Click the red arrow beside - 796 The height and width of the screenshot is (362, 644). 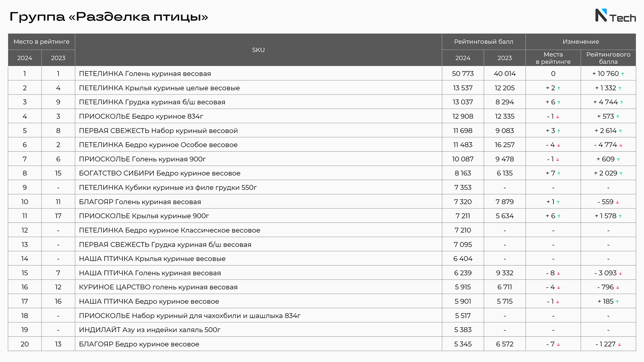[x=618, y=288]
